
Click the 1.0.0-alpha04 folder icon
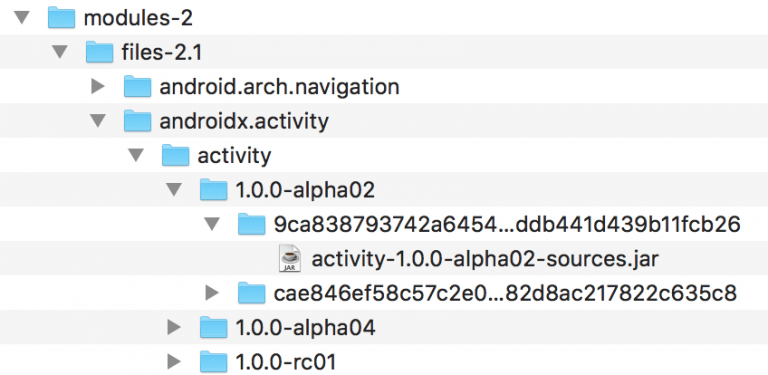point(214,328)
